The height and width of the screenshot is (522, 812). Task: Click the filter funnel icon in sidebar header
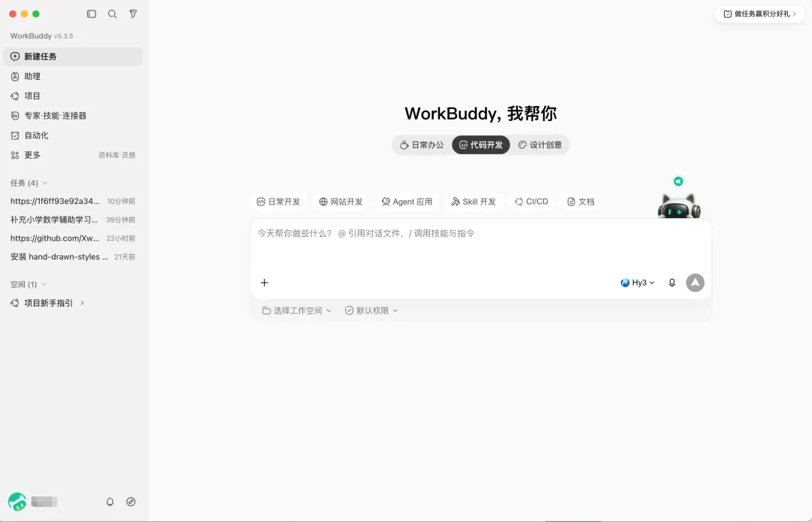point(133,14)
